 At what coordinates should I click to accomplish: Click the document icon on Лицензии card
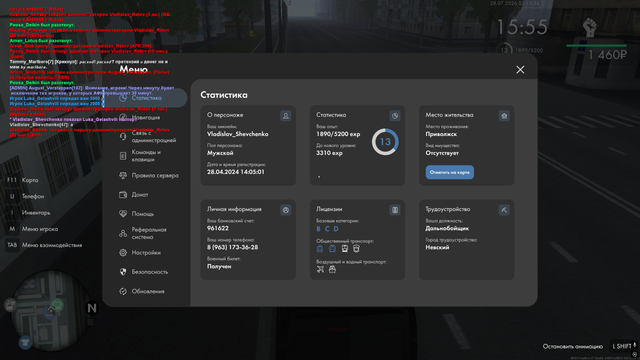click(395, 210)
